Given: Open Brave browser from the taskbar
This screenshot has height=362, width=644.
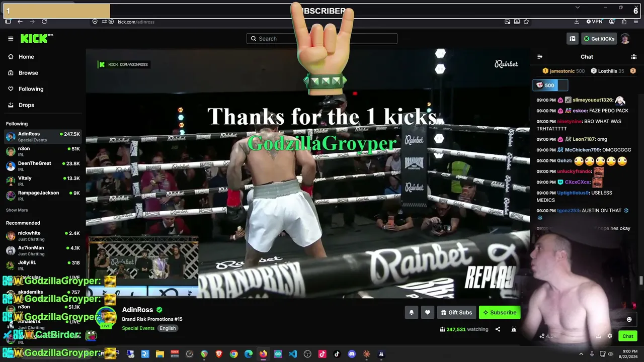Looking at the screenshot, I should click(x=219, y=354).
